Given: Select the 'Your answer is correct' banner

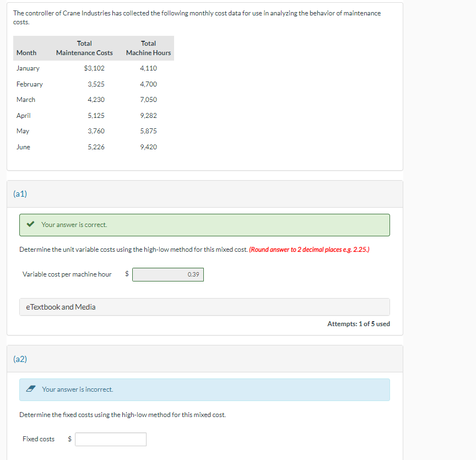Looking at the screenshot, I should pyautogui.click(x=204, y=225).
